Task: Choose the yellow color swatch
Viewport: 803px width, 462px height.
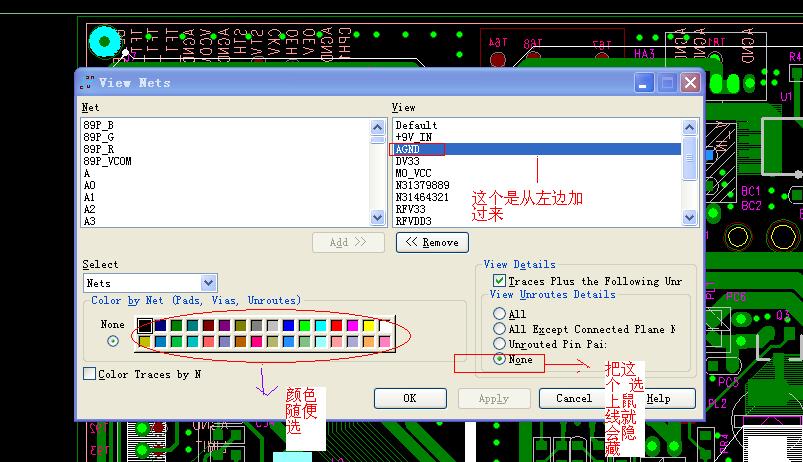Action: [369, 325]
